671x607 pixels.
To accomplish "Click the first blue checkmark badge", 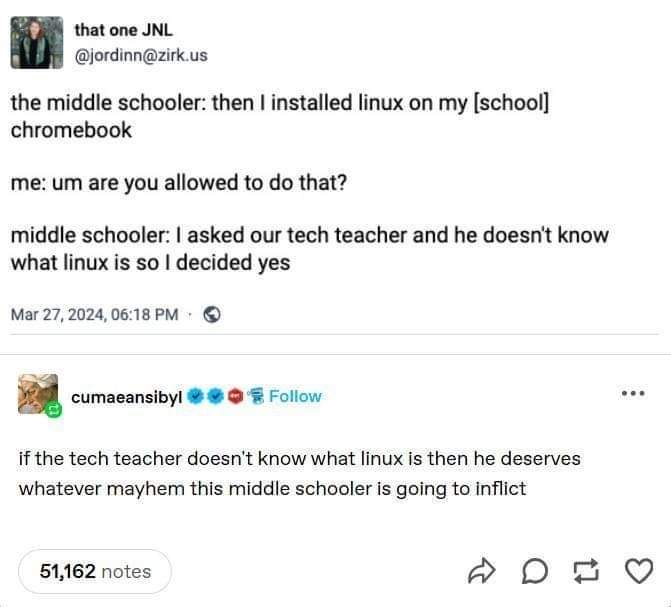I will (196, 396).
